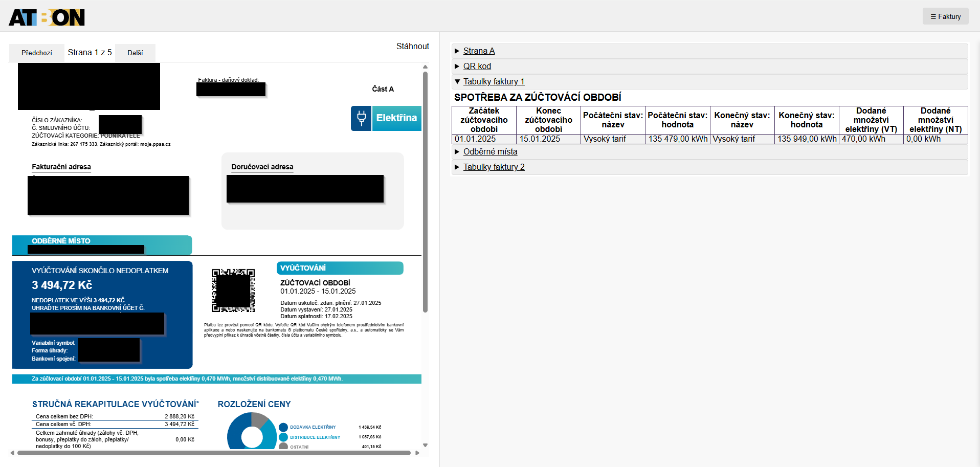Go to previous page with Předchozí
980x467 pixels.
click(x=36, y=53)
